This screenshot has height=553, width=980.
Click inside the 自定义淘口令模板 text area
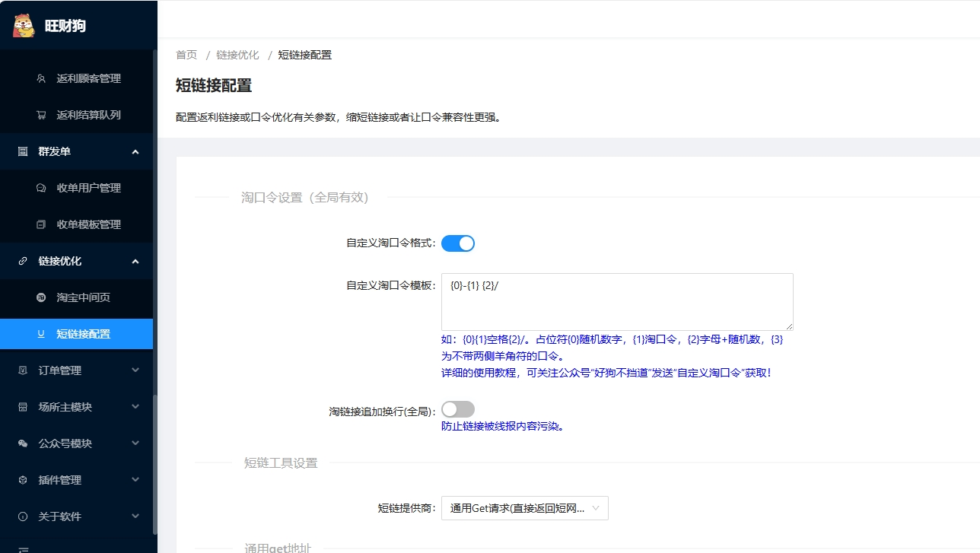(x=616, y=303)
